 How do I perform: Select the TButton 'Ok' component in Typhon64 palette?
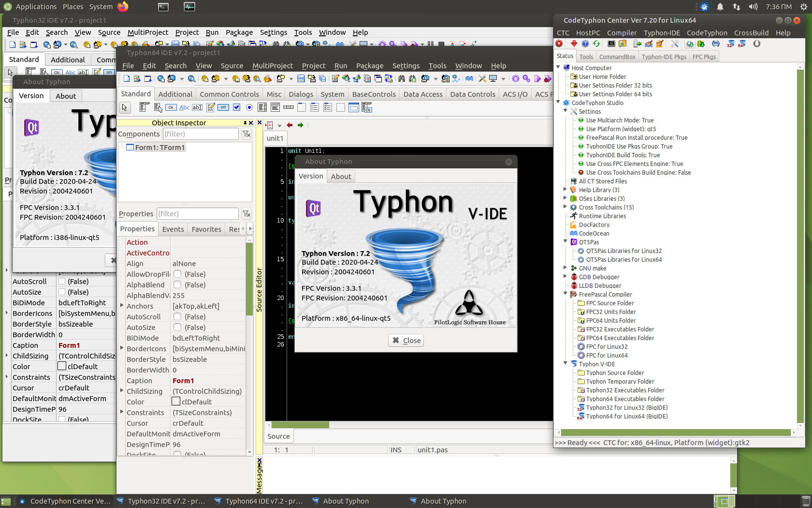tap(171, 107)
